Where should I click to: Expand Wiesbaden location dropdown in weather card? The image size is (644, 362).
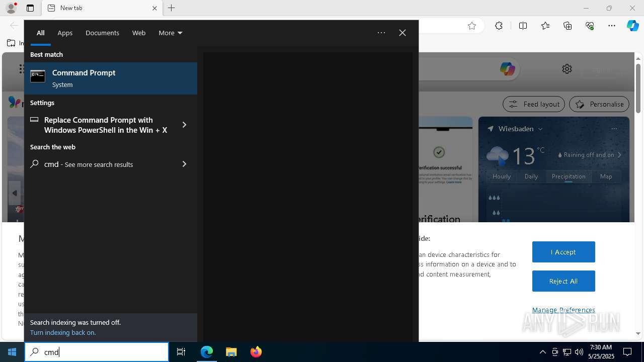[x=541, y=129]
